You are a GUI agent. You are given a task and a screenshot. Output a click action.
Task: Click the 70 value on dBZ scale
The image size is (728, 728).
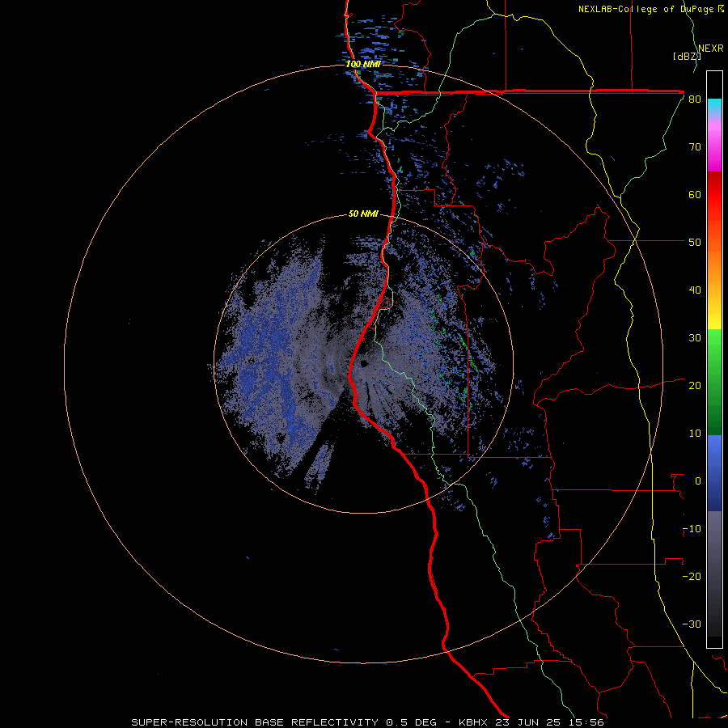click(x=695, y=147)
